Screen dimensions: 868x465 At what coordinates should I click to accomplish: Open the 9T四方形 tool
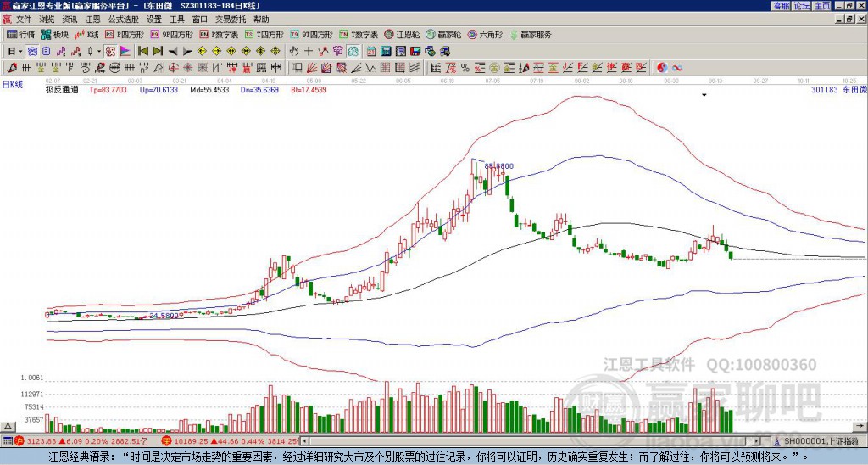point(311,34)
